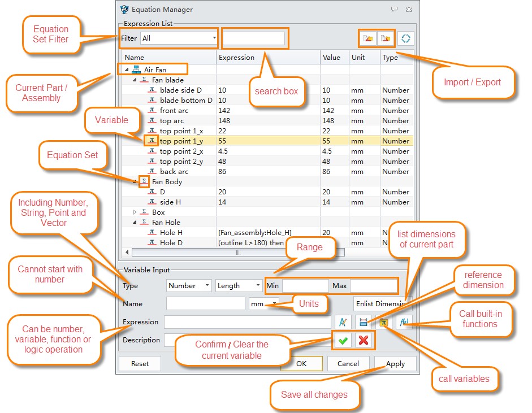
Task: Click the Export equations folder icon
Action: point(386,38)
